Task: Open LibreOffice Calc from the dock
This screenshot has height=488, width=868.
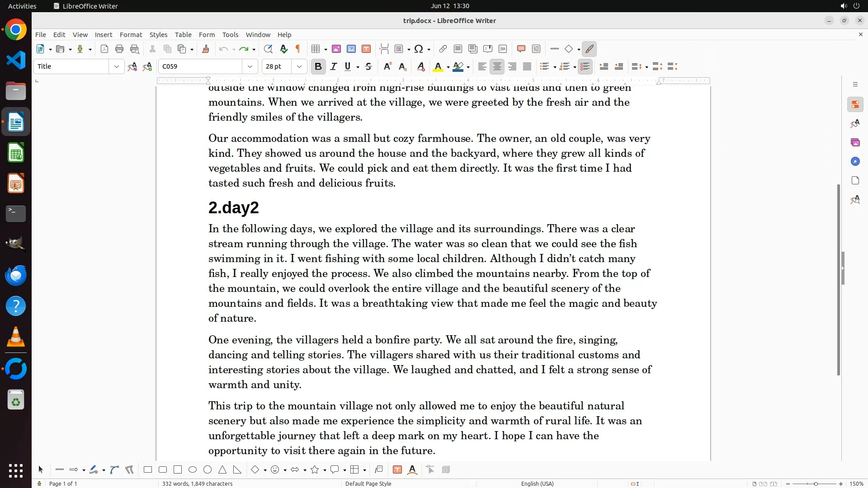Action: coord(16,153)
